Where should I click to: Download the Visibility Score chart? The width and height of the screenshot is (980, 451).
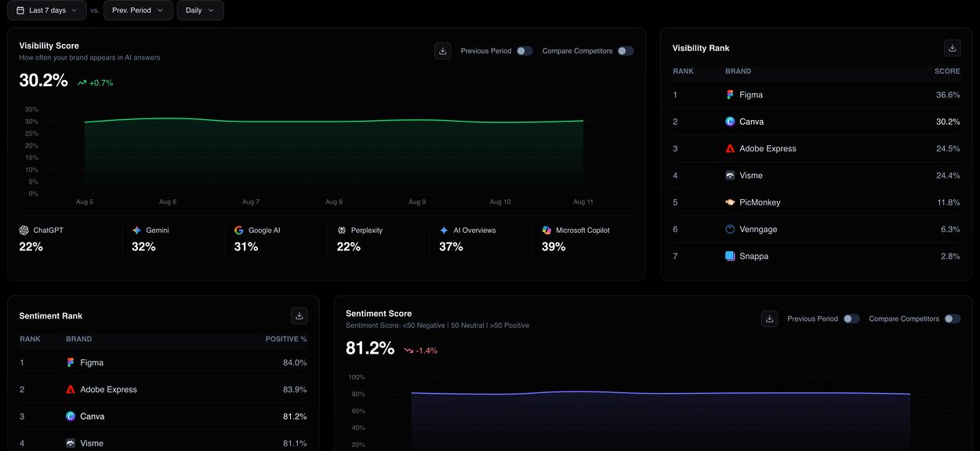pos(443,51)
